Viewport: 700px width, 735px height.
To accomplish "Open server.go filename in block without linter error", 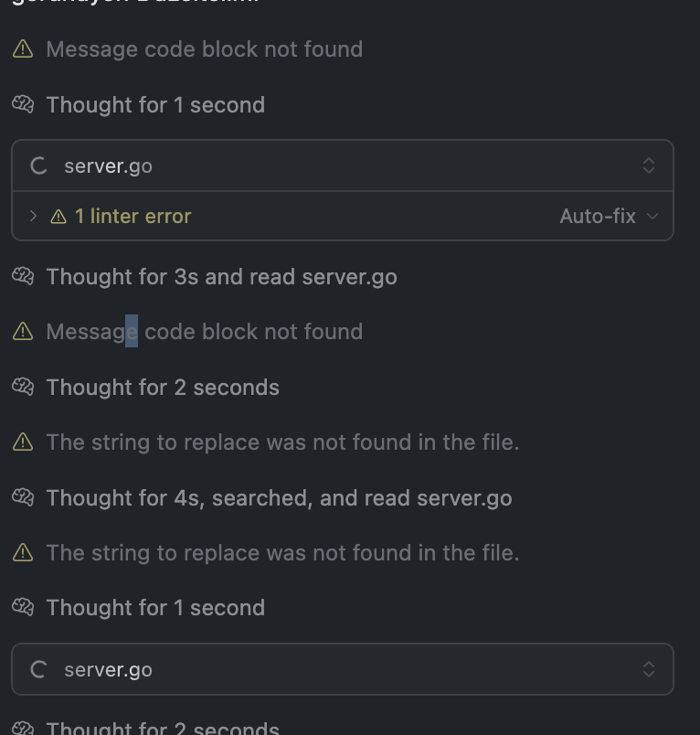I will pyautogui.click(x=108, y=670).
